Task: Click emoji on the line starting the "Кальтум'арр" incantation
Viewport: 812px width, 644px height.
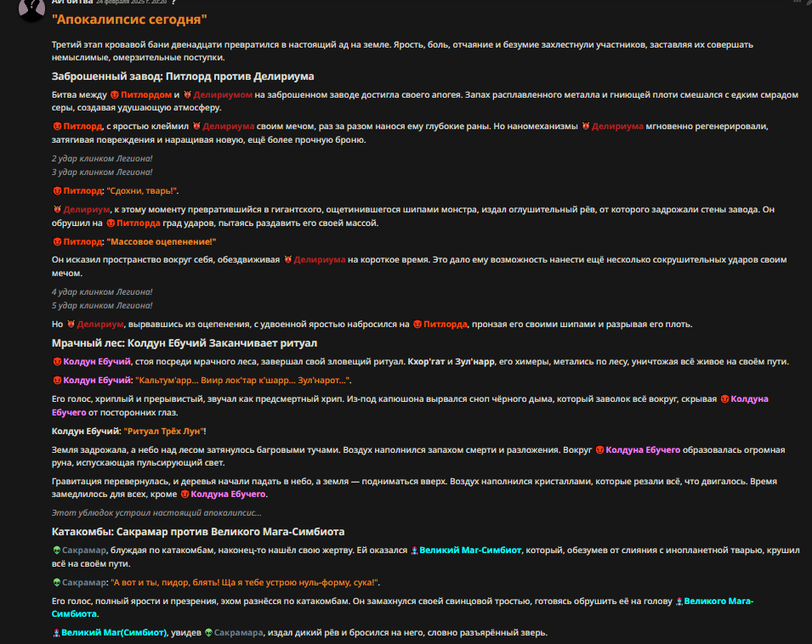Action: [x=58, y=380]
